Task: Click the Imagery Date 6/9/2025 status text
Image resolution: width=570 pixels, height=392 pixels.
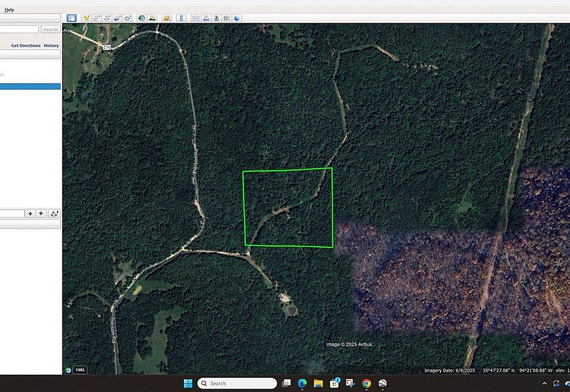Action: (x=449, y=371)
